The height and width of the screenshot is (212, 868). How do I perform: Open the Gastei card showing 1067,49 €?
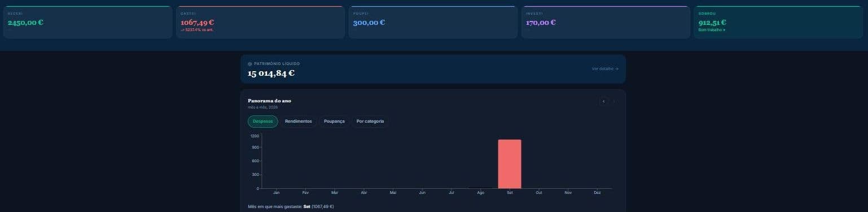click(260, 22)
